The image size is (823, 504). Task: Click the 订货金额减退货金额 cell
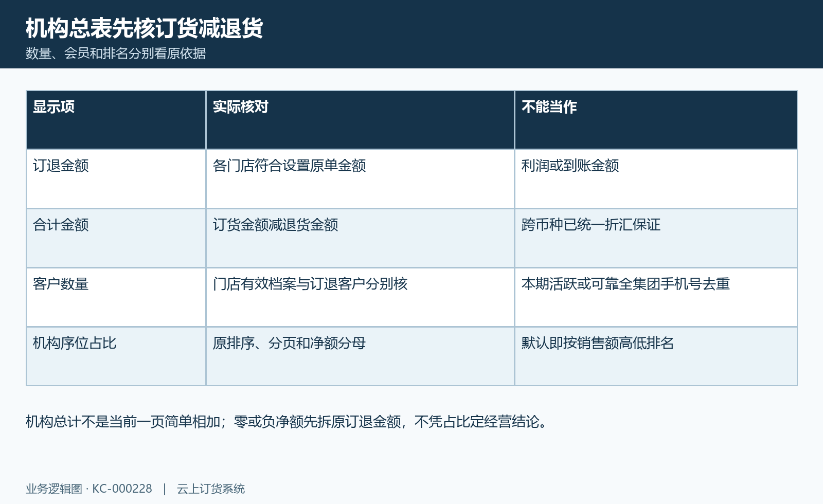(x=360, y=238)
